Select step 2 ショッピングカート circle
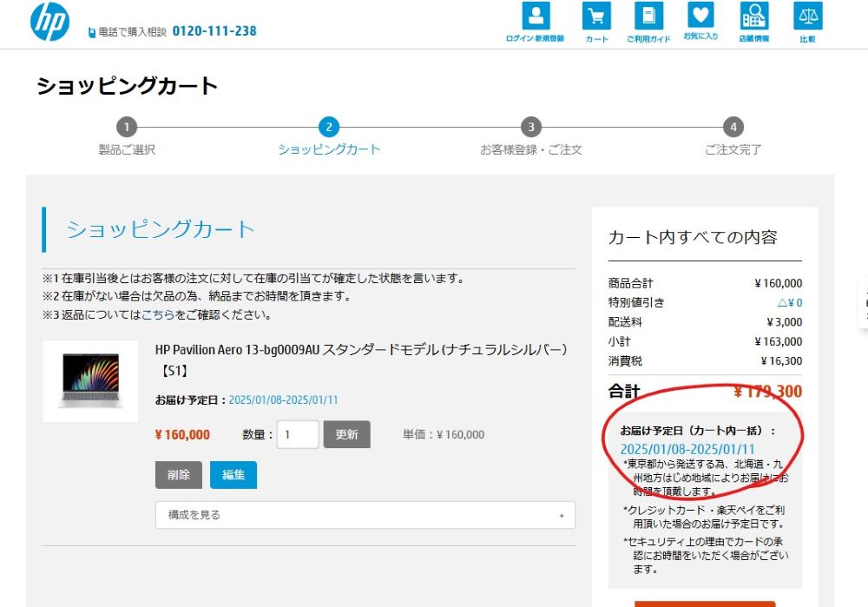 pyautogui.click(x=329, y=127)
